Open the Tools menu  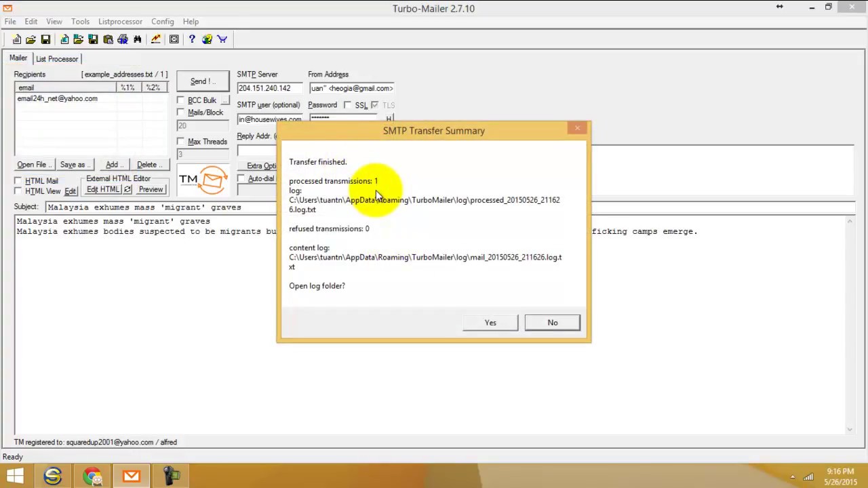tap(80, 22)
